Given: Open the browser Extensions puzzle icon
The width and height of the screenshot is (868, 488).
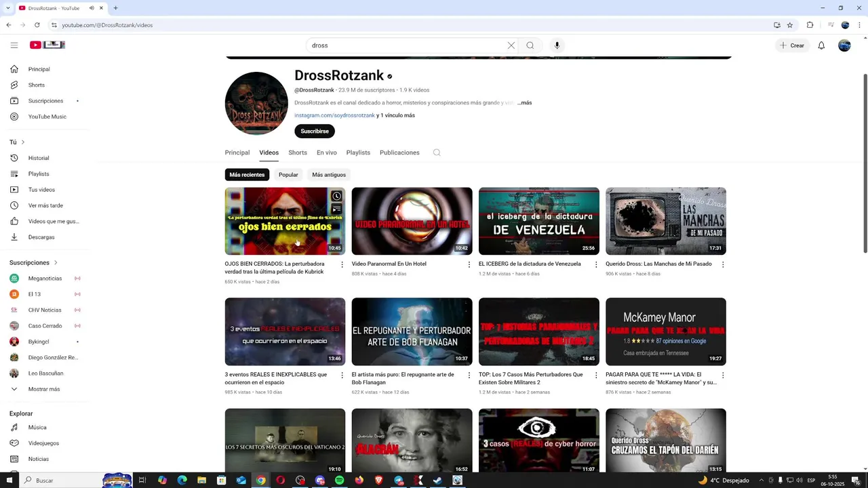Looking at the screenshot, I should [x=810, y=25].
